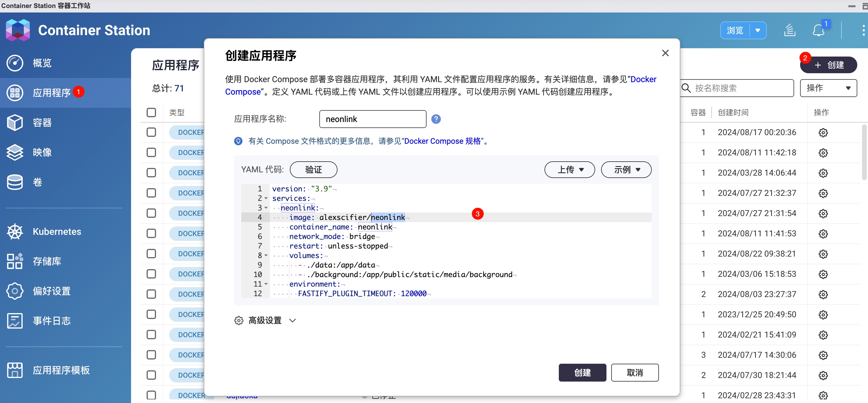Click the dialog 创建 confirm button

582,373
